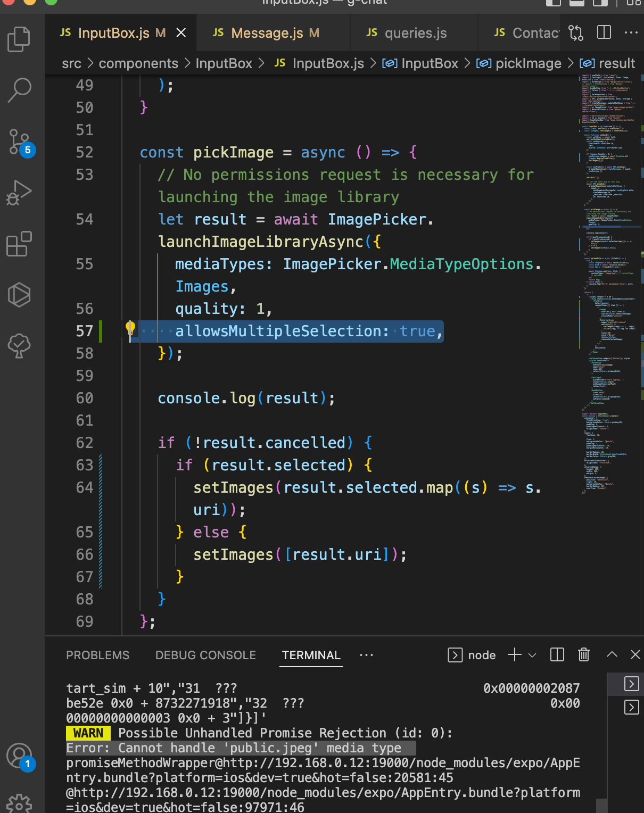The image size is (644, 813).
Task: Click line number 60 in the gutter
Action: point(85,398)
